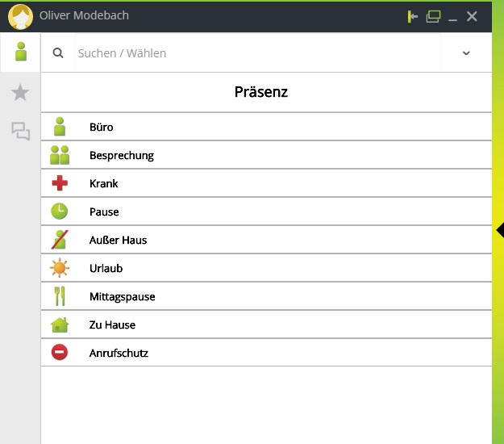This screenshot has width=504, height=444.
Task: Click the Präsenz header title
Action: [x=261, y=92]
